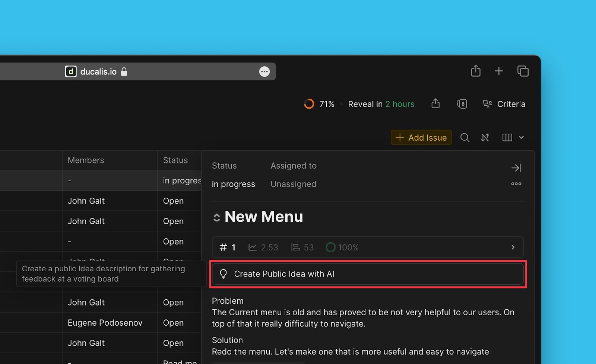Viewport: 596px width, 364px height.
Task: Open the Criteria settings using the scale icon
Action: (x=487, y=104)
